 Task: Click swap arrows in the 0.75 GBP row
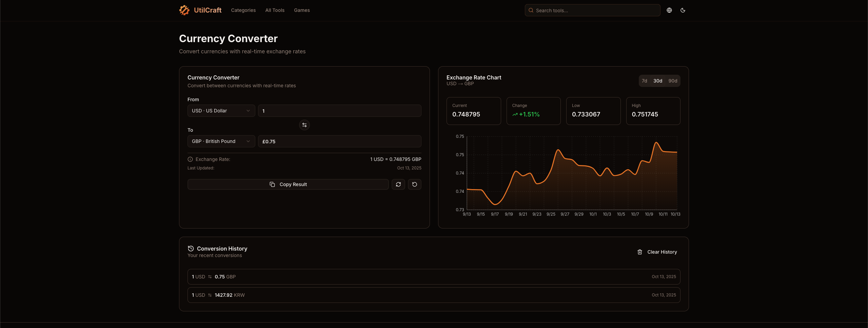[210, 277]
